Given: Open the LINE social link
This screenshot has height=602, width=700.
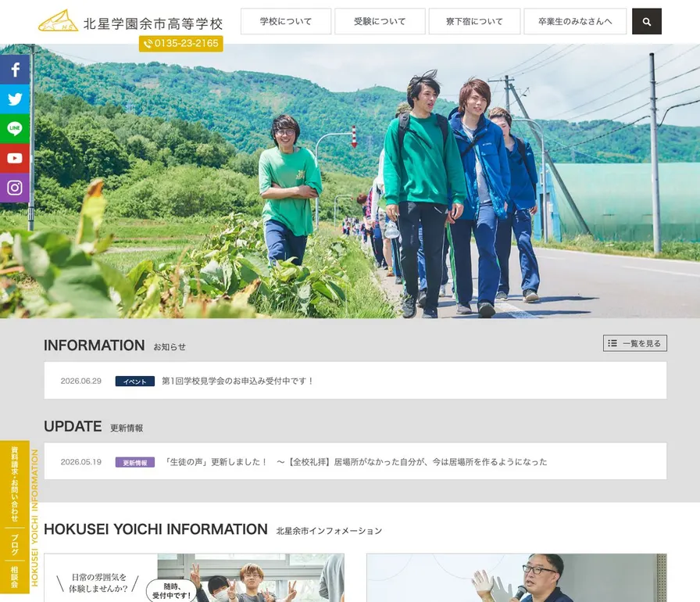Looking at the screenshot, I should (x=15, y=129).
